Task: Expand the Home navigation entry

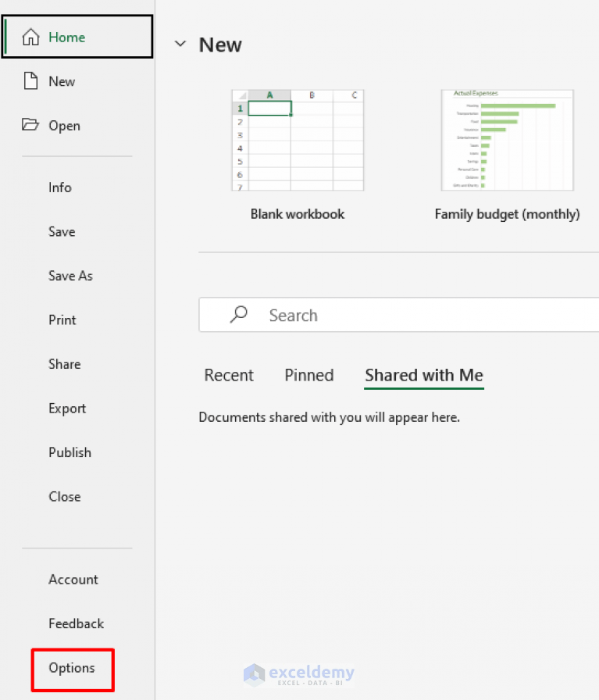Action: [66, 36]
